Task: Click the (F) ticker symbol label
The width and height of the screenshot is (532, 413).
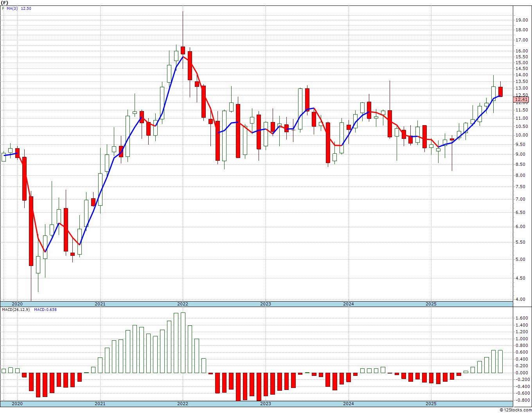Action: click(5, 2)
